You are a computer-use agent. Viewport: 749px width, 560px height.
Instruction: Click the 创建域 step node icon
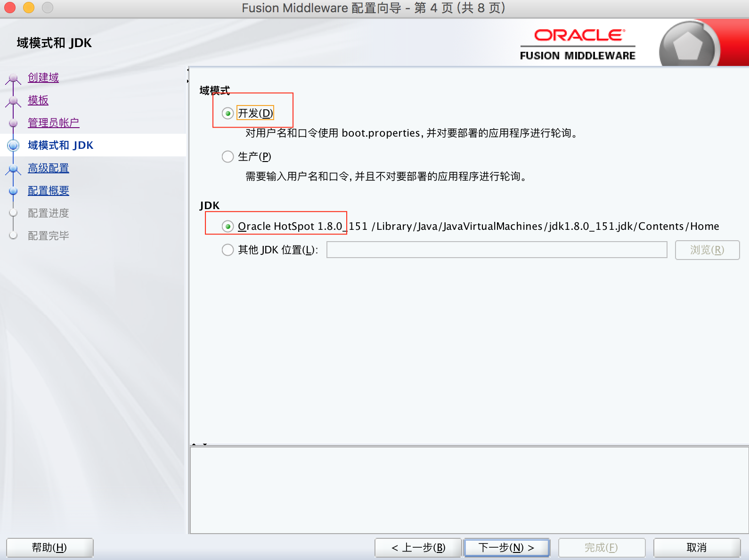[13, 78]
